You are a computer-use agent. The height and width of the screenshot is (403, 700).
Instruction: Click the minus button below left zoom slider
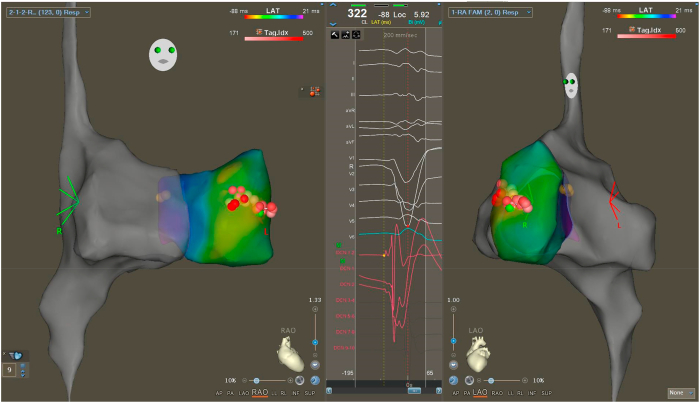pos(315,355)
